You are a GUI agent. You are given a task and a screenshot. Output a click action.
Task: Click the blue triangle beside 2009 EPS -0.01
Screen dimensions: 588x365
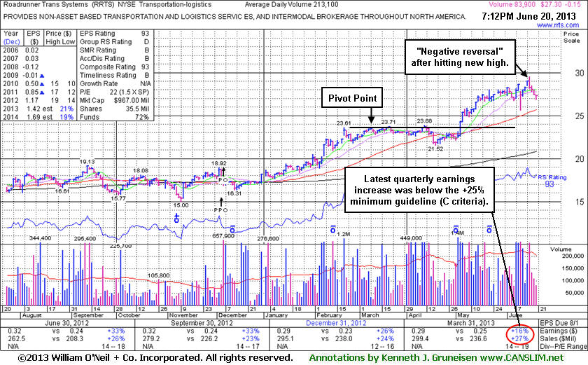pyautogui.click(x=42, y=76)
